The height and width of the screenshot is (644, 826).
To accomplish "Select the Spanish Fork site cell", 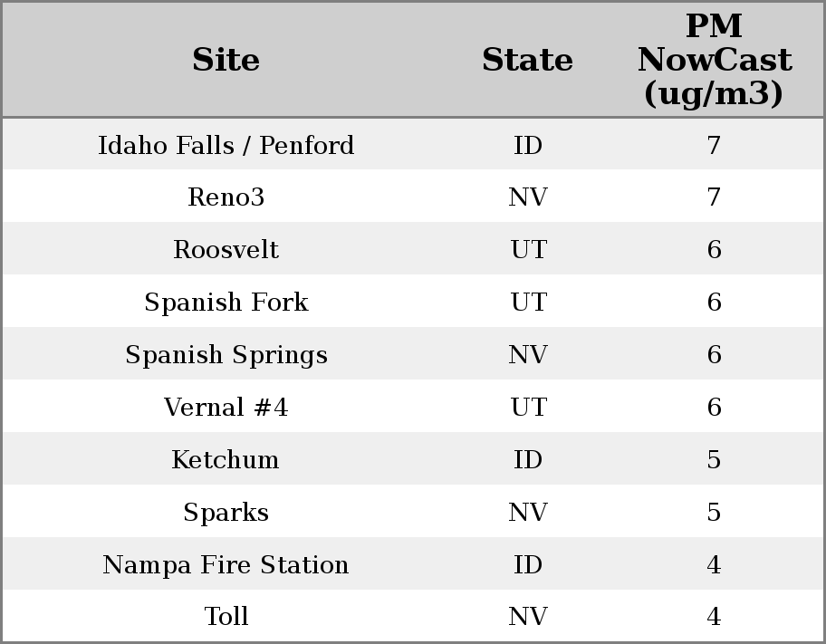I will pos(226,303).
